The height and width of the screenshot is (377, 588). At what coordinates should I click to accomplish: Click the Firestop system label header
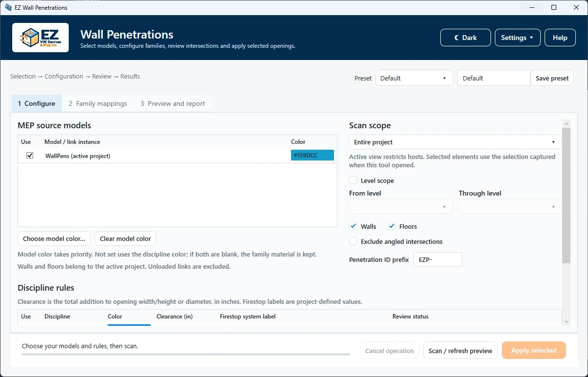coord(248,317)
